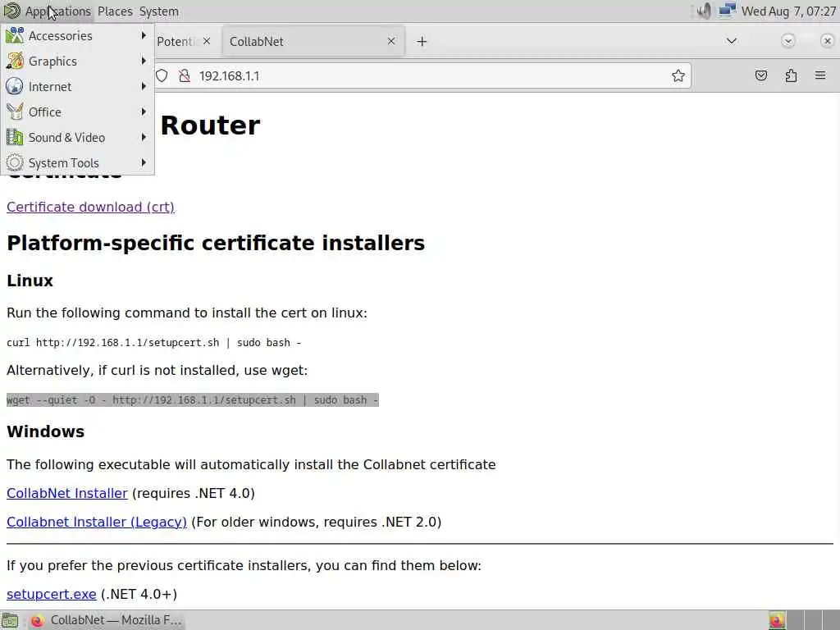Expand the Office submenu arrow
Viewport: 840px width, 630px height.
coord(144,112)
